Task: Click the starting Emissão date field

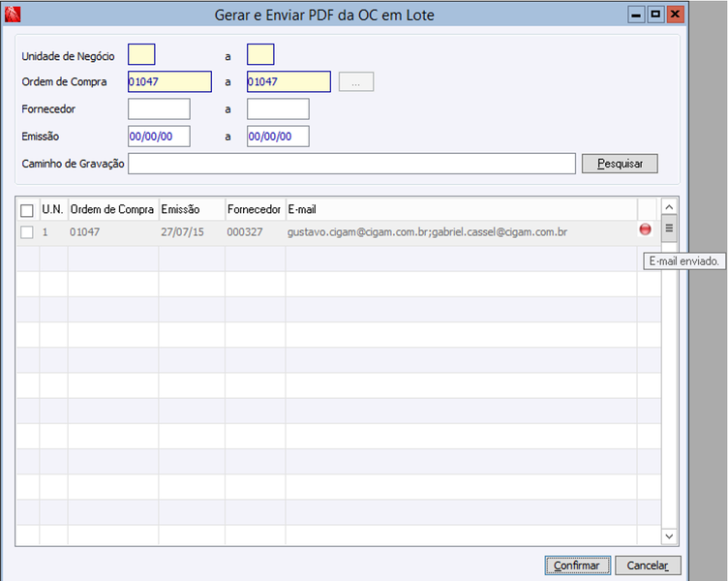Action: click(x=159, y=137)
